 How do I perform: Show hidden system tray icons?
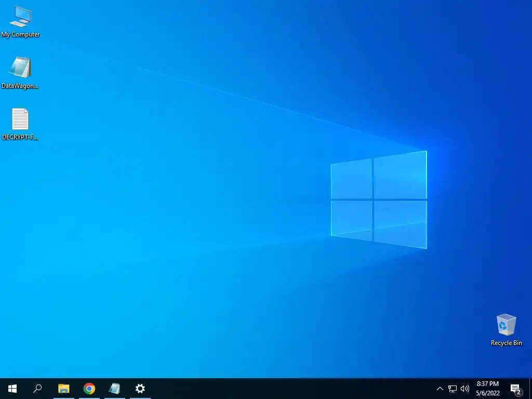click(440, 389)
